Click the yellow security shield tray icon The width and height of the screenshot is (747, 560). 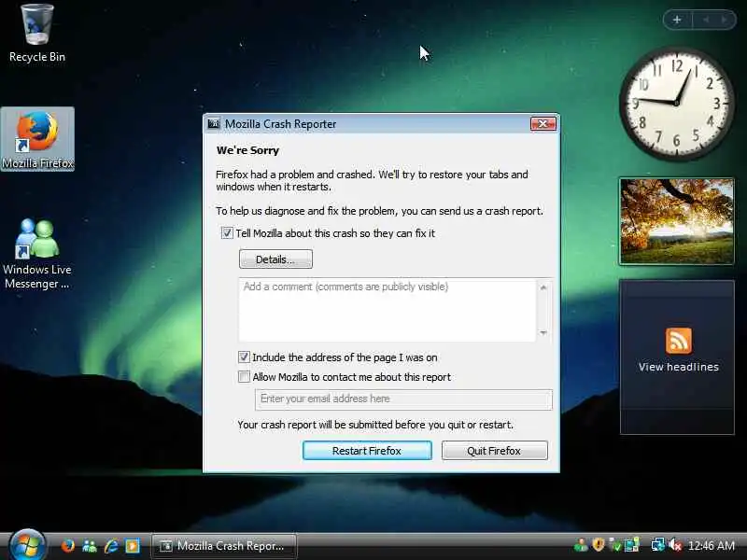[599, 545]
